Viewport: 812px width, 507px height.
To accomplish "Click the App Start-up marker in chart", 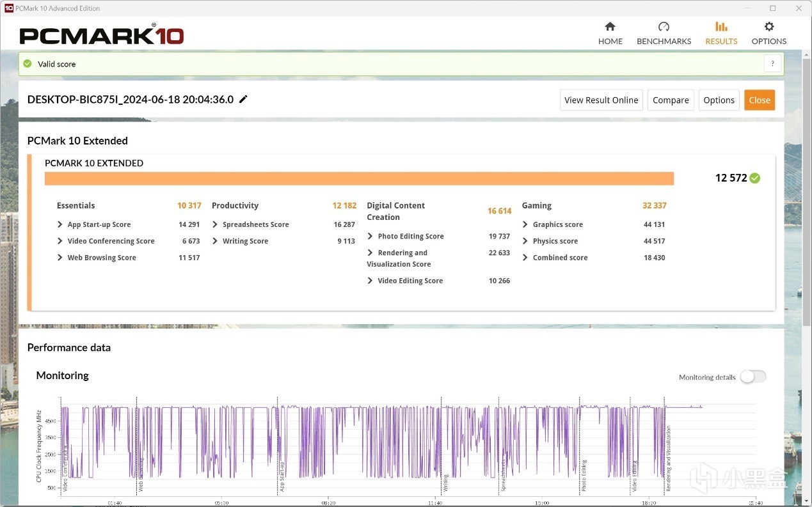I will (x=281, y=476).
